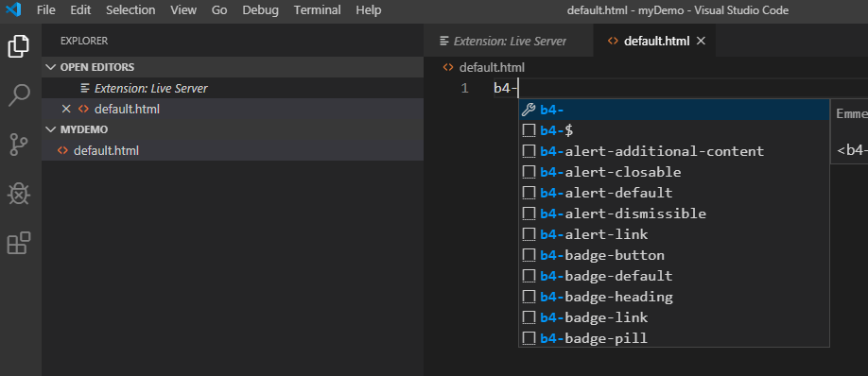
Task: Open the Selection menu
Action: click(131, 10)
